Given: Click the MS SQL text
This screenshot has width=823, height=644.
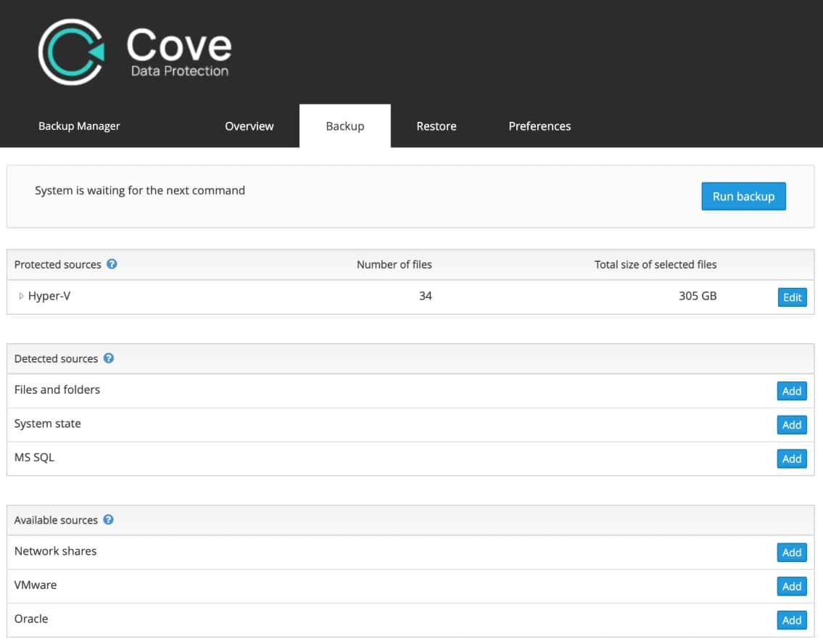Looking at the screenshot, I should pos(34,457).
